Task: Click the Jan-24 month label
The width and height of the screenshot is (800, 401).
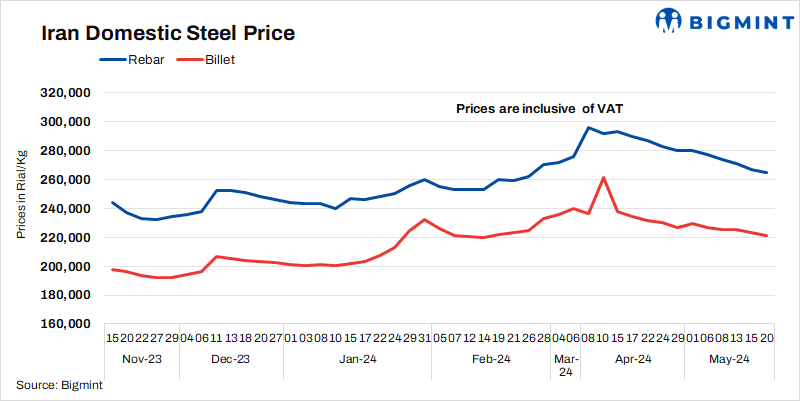Action: pos(356,359)
